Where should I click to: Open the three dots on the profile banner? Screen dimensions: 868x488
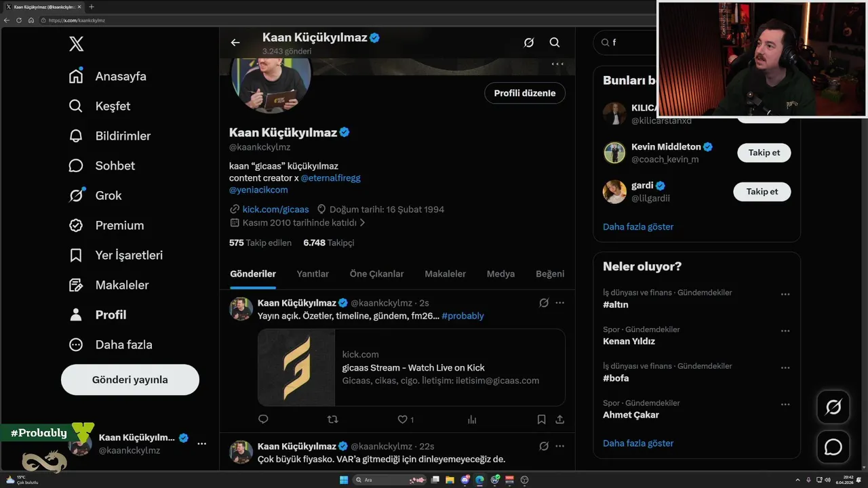(557, 64)
